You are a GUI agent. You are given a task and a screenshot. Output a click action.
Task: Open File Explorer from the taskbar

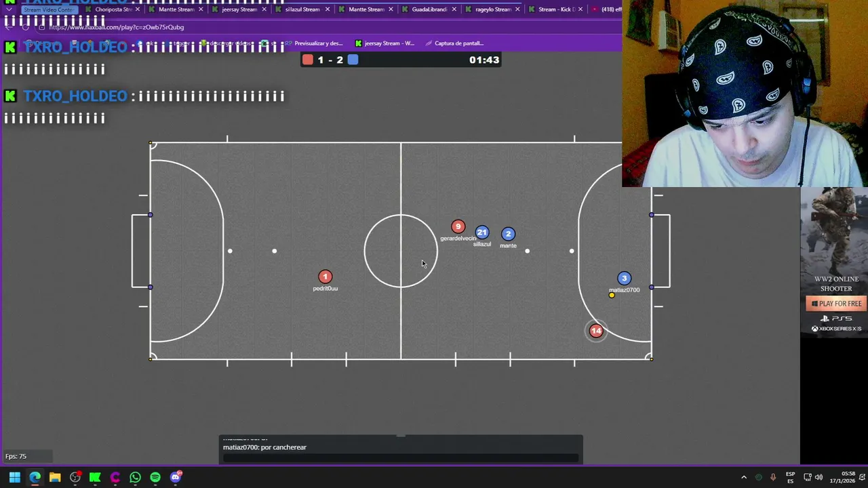[x=55, y=477]
